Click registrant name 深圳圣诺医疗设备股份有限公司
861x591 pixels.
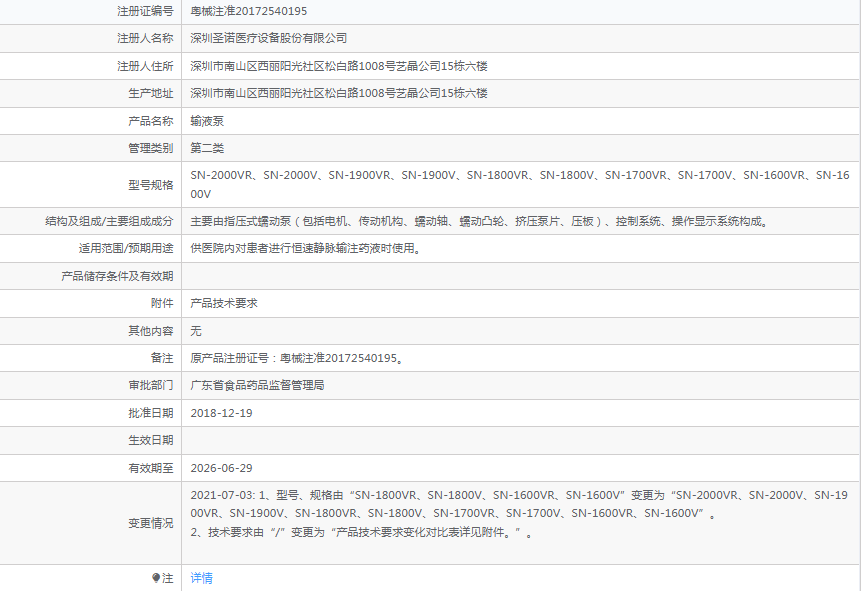pos(269,38)
